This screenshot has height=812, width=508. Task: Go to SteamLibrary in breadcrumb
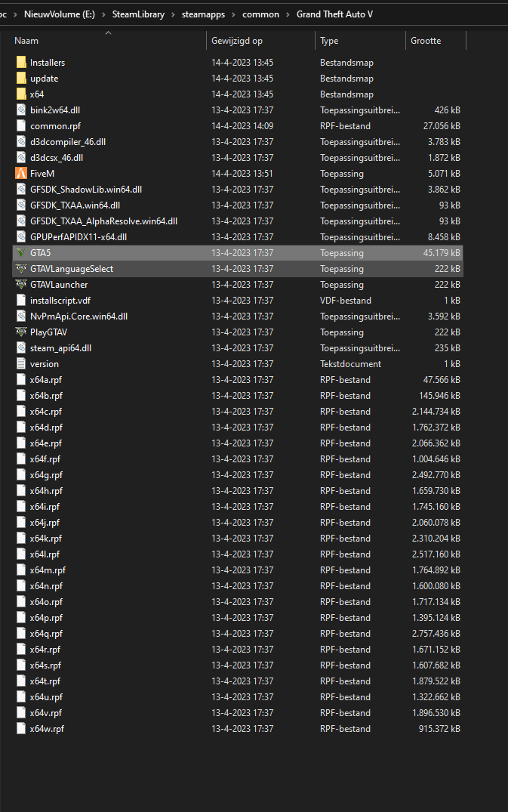138,14
